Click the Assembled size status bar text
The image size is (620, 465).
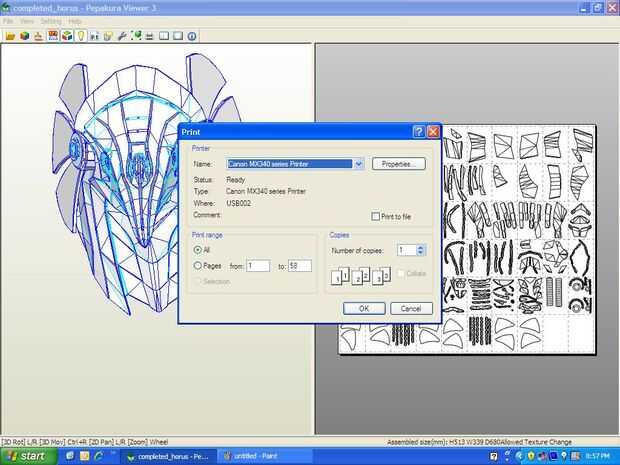(479, 442)
